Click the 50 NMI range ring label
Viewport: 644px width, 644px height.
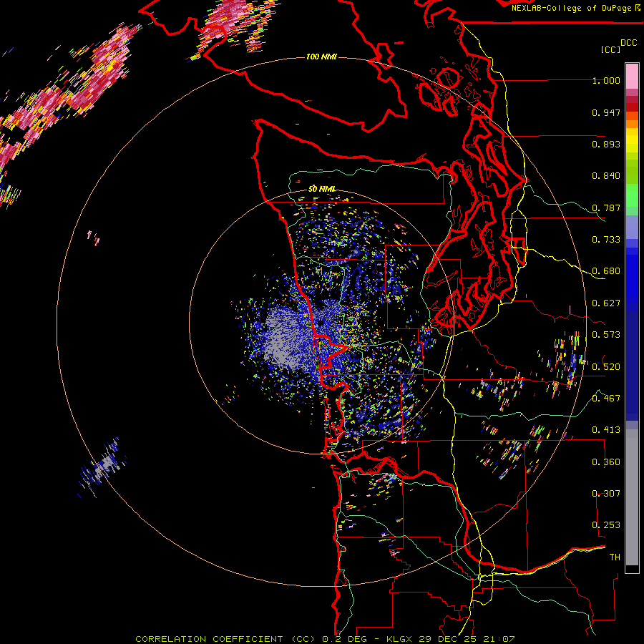322,189
